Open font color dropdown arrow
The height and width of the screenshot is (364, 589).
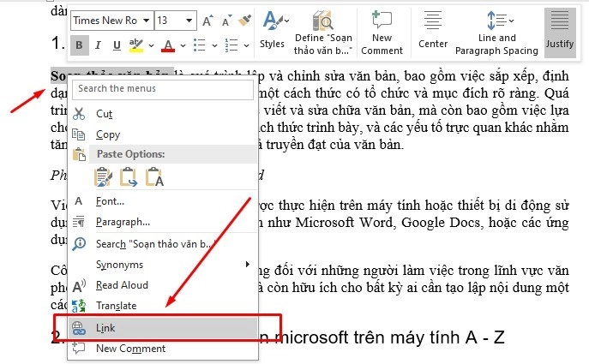pyautogui.click(x=183, y=45)
